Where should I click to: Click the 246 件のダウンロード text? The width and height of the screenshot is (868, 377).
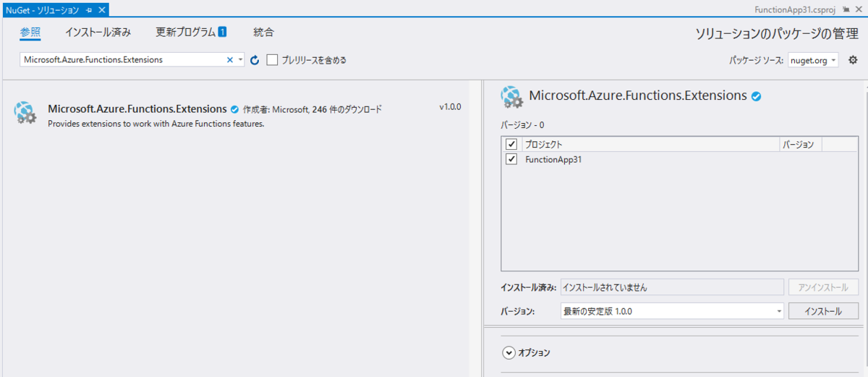pyautogui.click(x=346, y=109)
